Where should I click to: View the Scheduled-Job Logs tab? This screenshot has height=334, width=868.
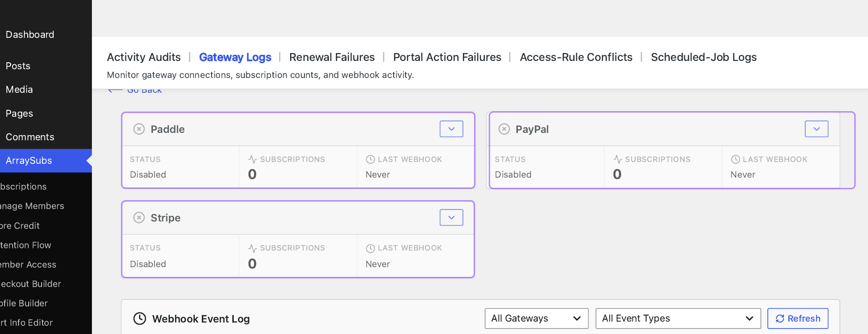point(704,57)
